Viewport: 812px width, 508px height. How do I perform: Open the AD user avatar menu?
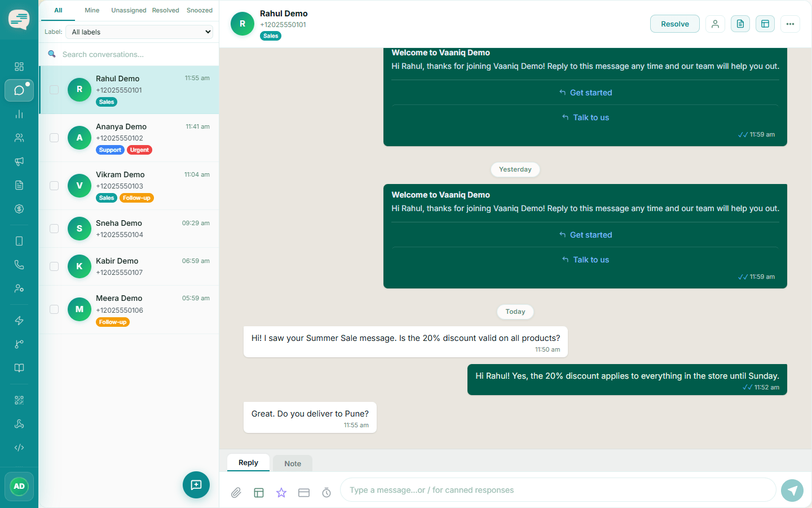(19, 487)
